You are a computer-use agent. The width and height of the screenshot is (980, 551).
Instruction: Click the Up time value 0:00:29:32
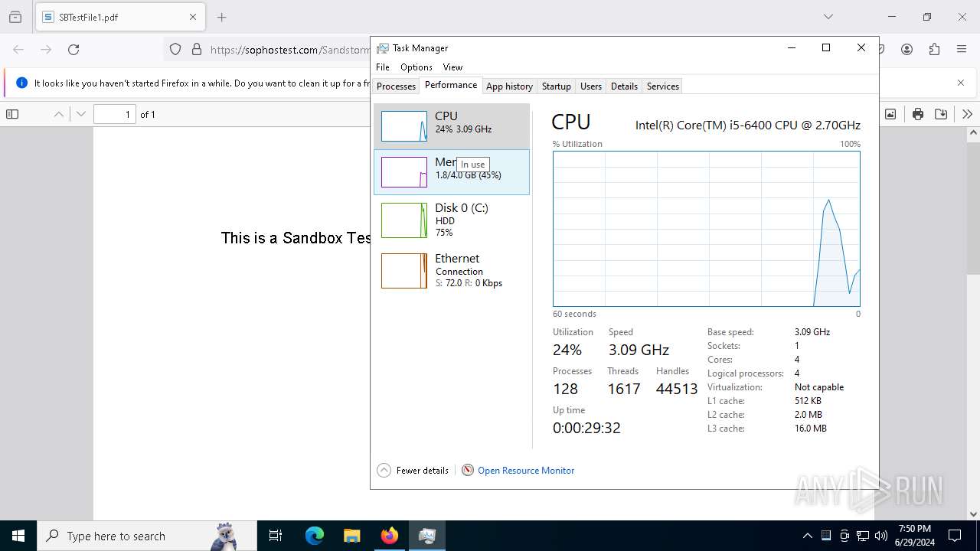(586, 428)
